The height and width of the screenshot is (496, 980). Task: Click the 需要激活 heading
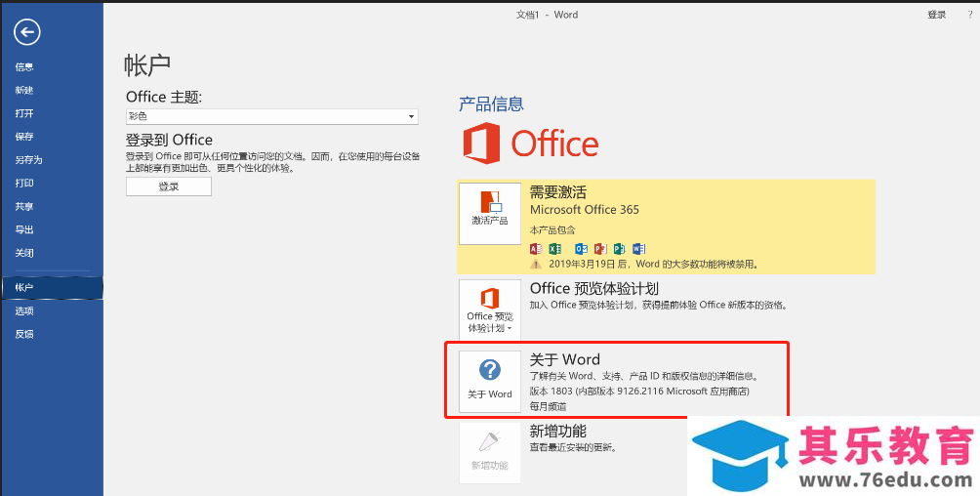[558, 192]
